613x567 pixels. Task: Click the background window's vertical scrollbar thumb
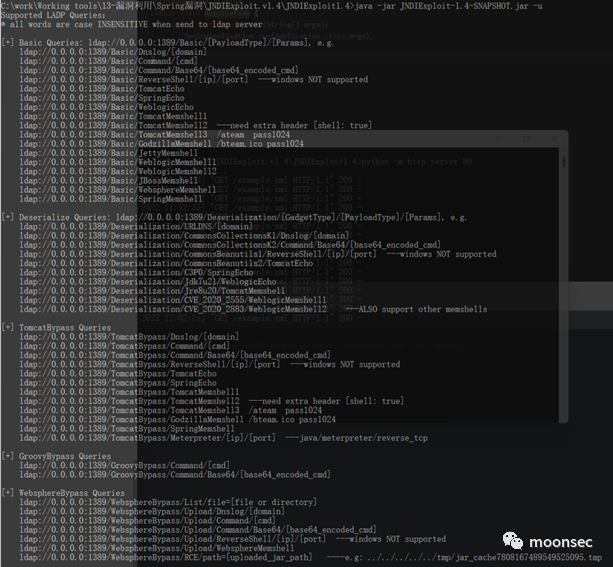[563, 161]
